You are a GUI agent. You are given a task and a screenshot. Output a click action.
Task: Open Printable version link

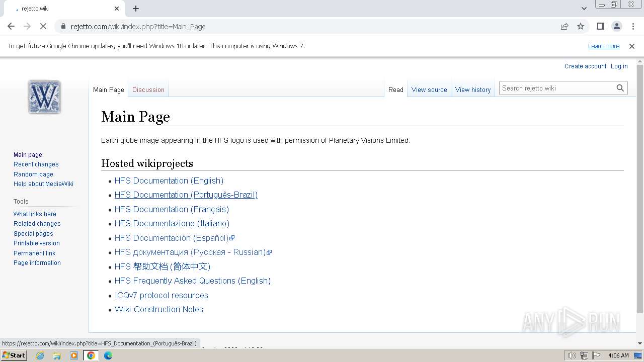coord(37,243)
